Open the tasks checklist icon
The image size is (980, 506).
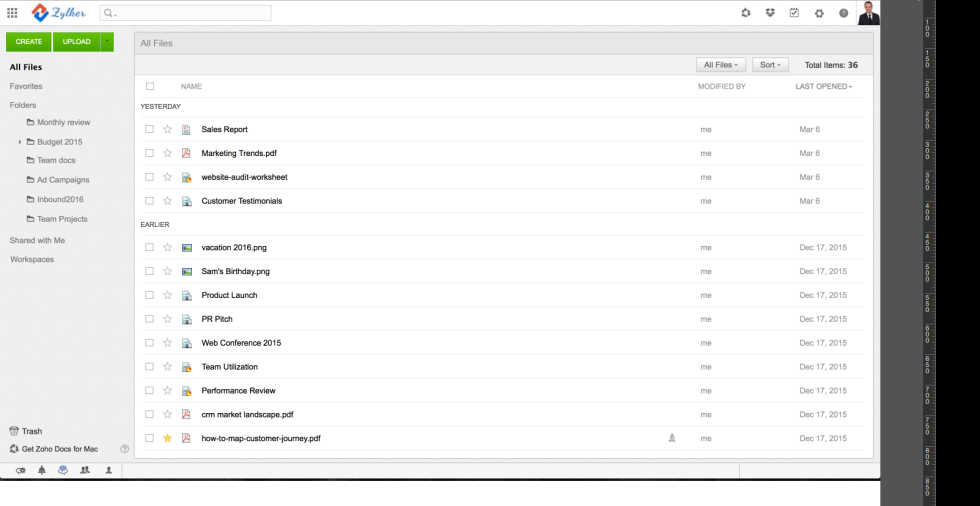tap(794, 12)
